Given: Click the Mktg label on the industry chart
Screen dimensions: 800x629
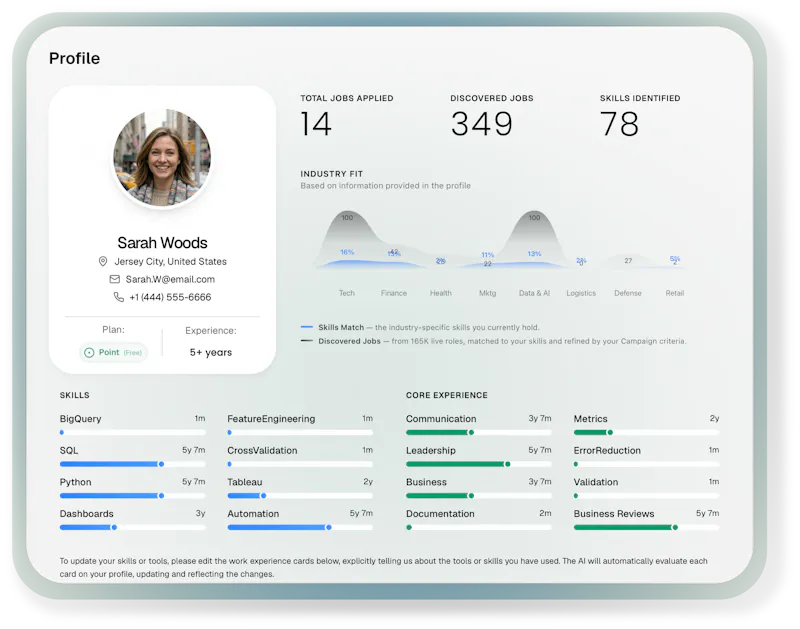Looking at the screenshot, I should tap(487, 293).
